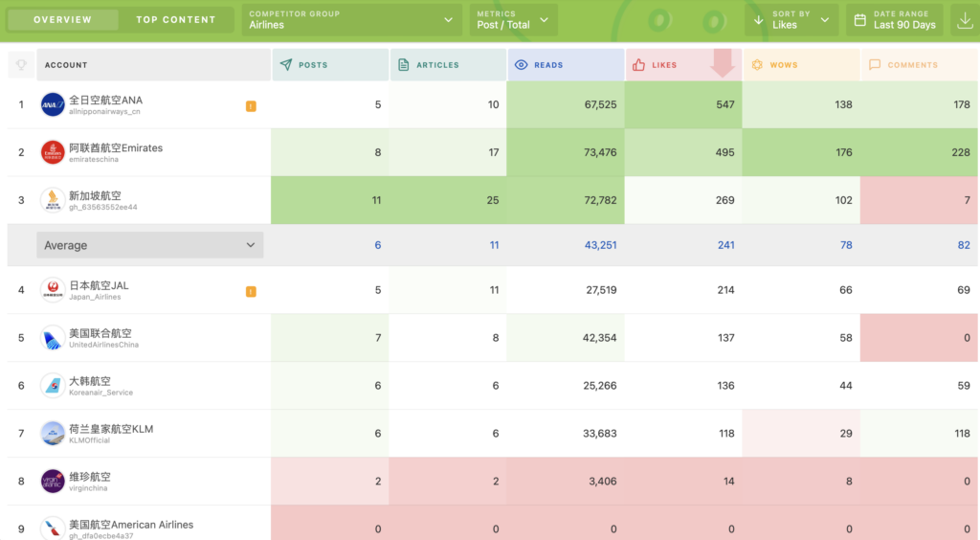Click the Emirates reads value 73,476

[600, 152]
